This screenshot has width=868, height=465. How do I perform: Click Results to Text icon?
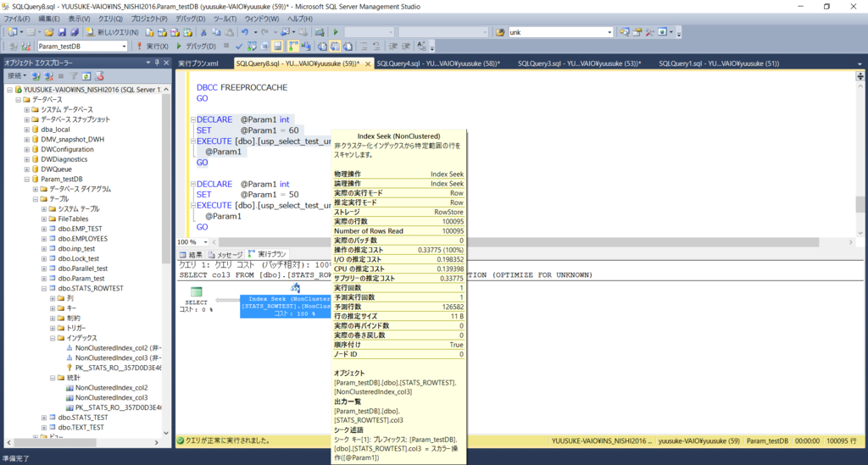(x=321, y=47)
